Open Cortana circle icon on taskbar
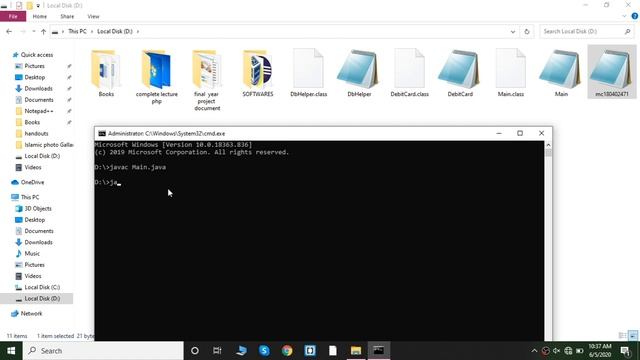Image resolution: width=640 pixels, height=360 pixels. [x=195, y=351]
